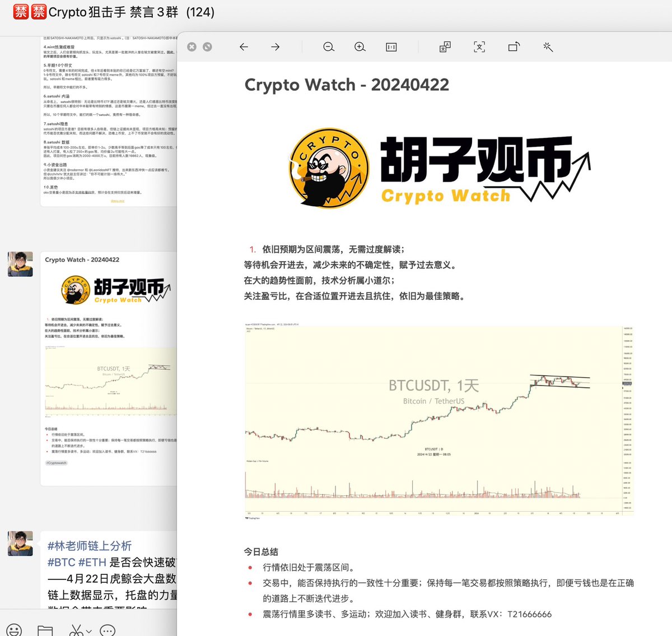Go to previous image with back arrow
Viewport: 672px width, 636px height.
(244, 47)
